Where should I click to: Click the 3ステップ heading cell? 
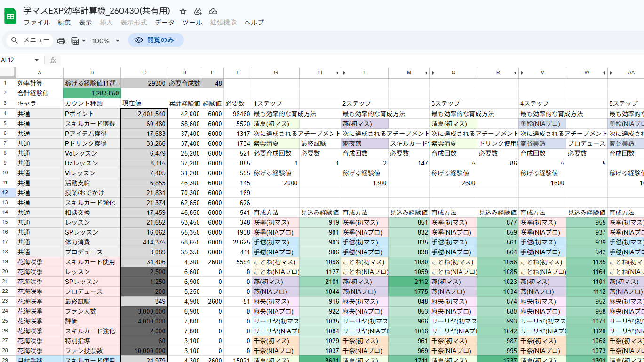pyautogui.click(x=453, y=103)
